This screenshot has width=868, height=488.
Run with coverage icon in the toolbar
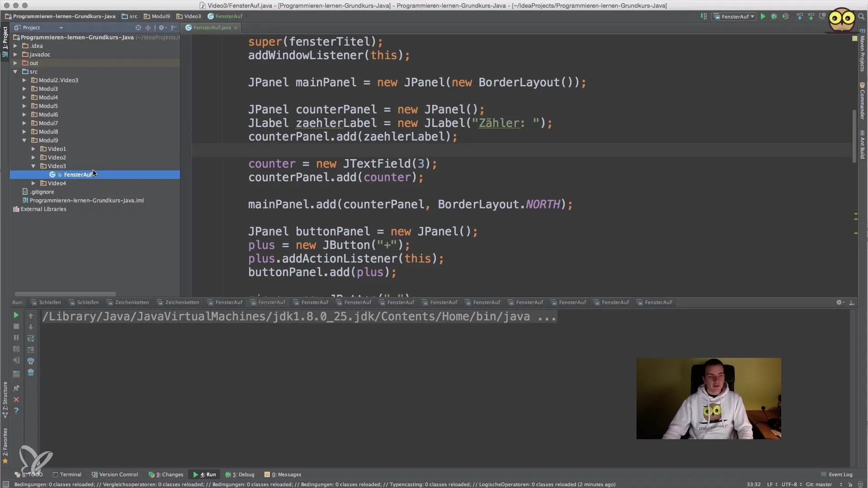[x=786, y=17]
